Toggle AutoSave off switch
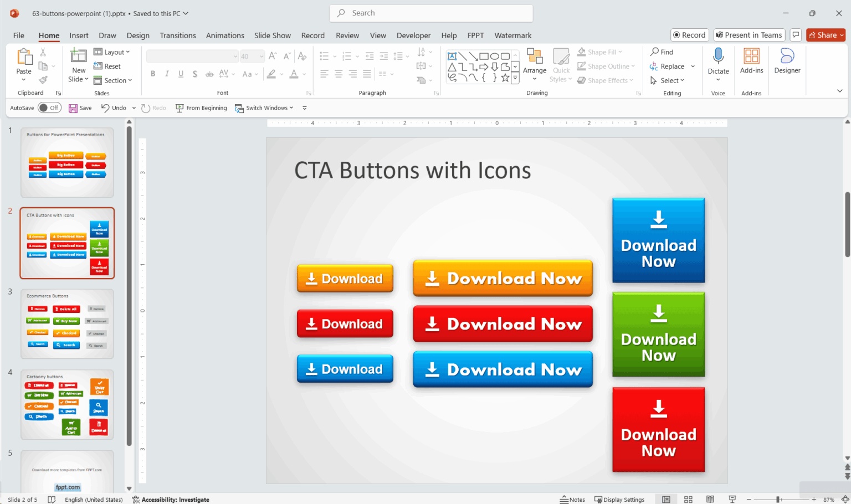The width and height of the screenshot is (851, 504). [49, 107]
